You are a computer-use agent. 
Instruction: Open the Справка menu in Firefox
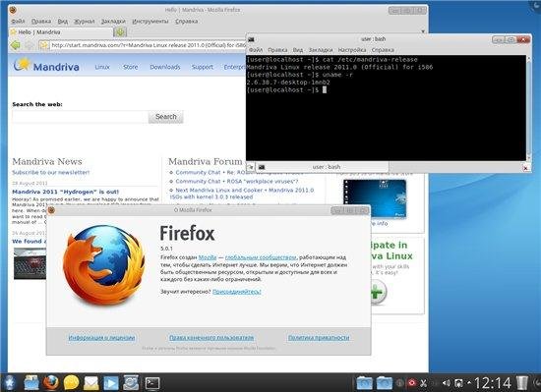[186, 21]
